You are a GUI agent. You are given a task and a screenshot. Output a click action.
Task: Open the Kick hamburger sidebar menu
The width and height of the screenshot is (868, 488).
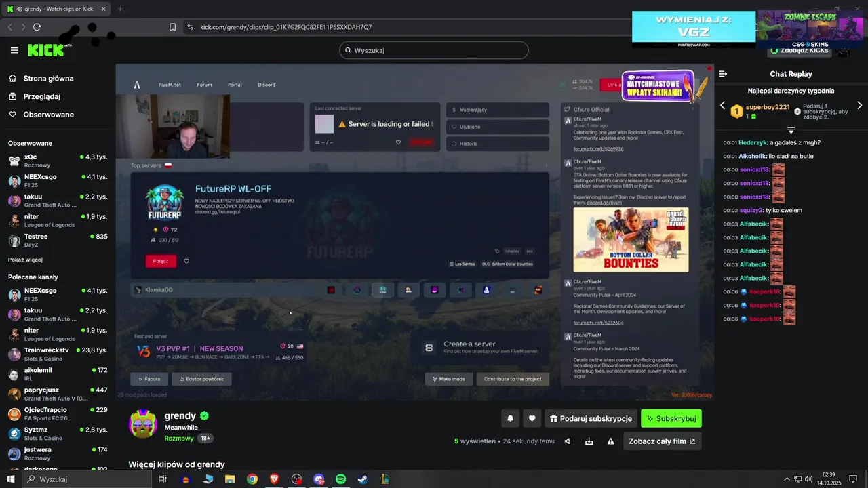click(14, 50)
